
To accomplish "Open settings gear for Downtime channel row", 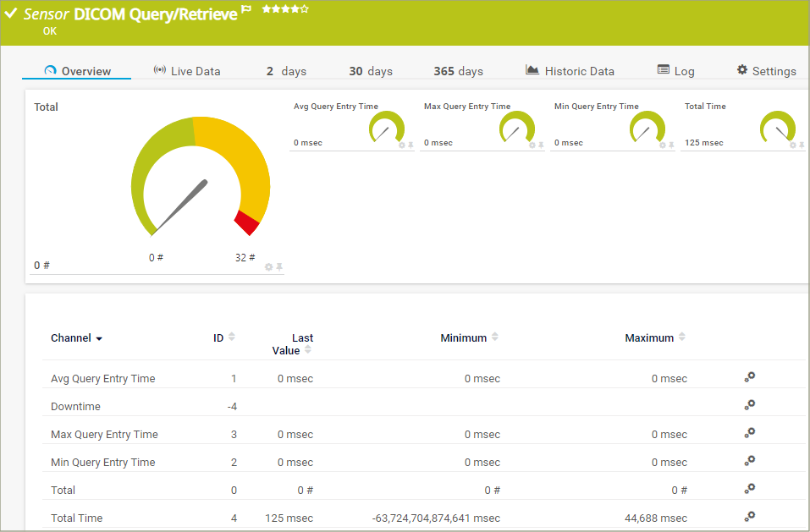I will click(749, 405).
